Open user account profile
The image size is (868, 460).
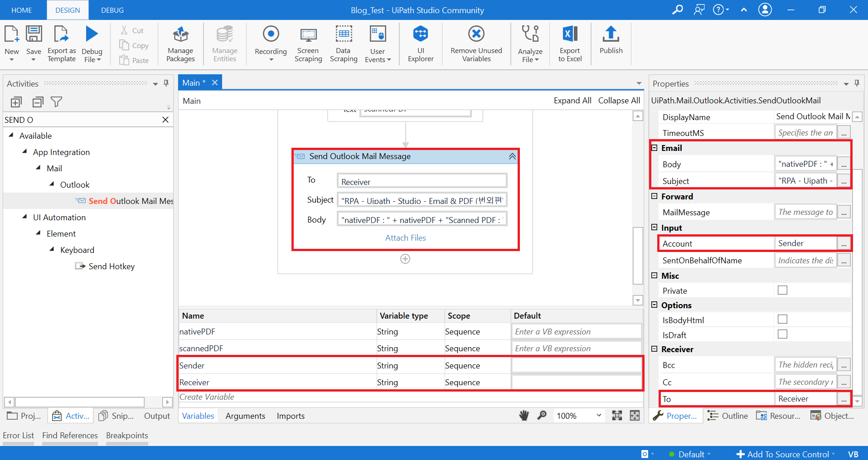tap(765, 10)
